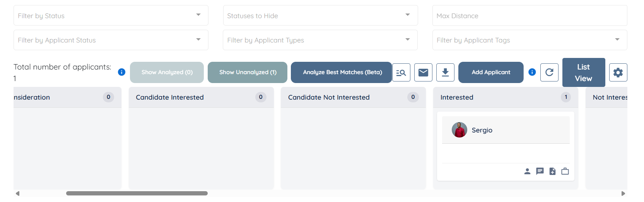Click info icon beside Add Applicant
This screenshot has height=202, width=644.
(x=532, y=72)
